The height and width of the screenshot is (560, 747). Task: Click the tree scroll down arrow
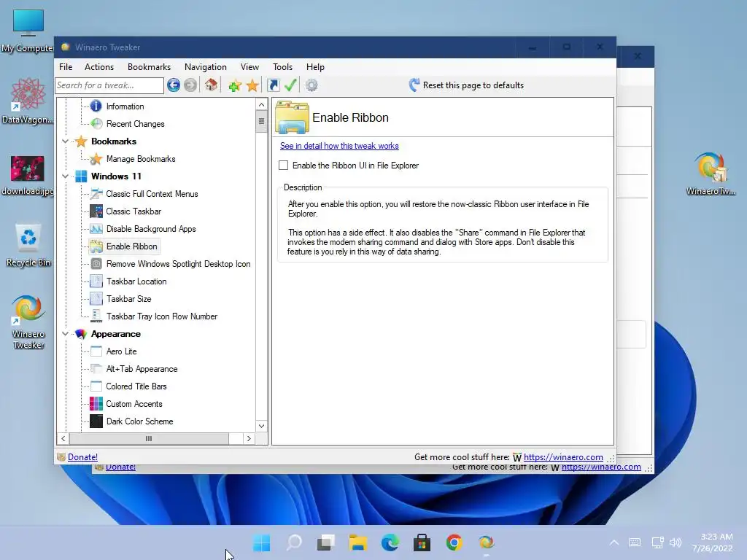click(x=262, y=426)
